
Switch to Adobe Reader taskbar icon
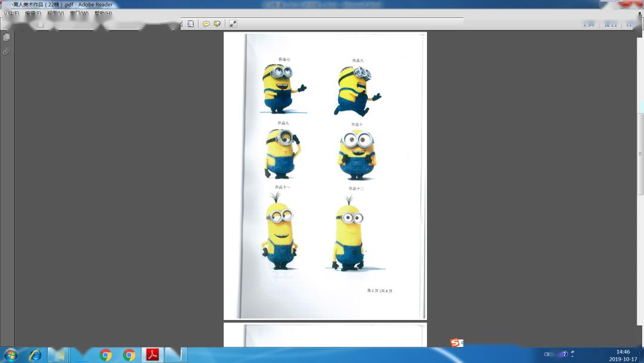(153, 355)
